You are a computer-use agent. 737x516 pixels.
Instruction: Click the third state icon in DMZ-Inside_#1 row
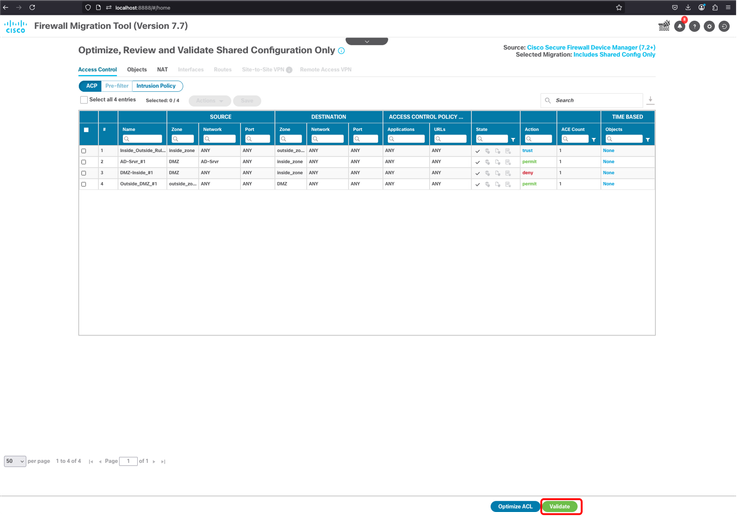tap(508, 173)
